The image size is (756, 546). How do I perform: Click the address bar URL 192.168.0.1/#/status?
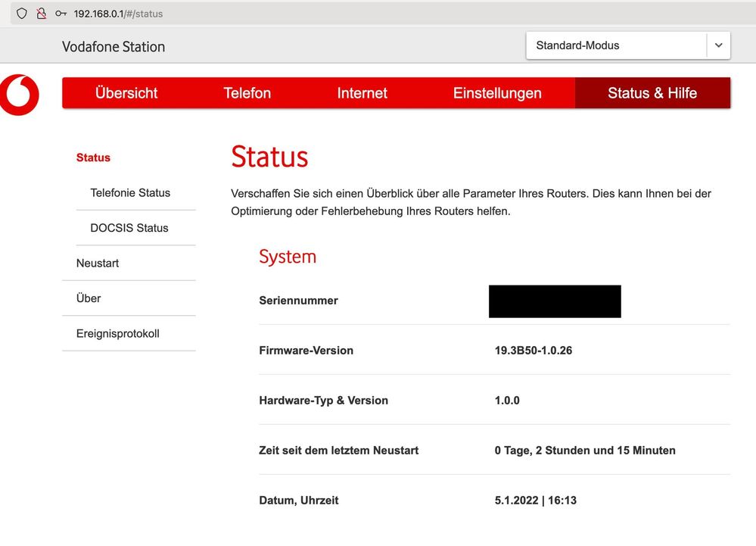[118, 14]
